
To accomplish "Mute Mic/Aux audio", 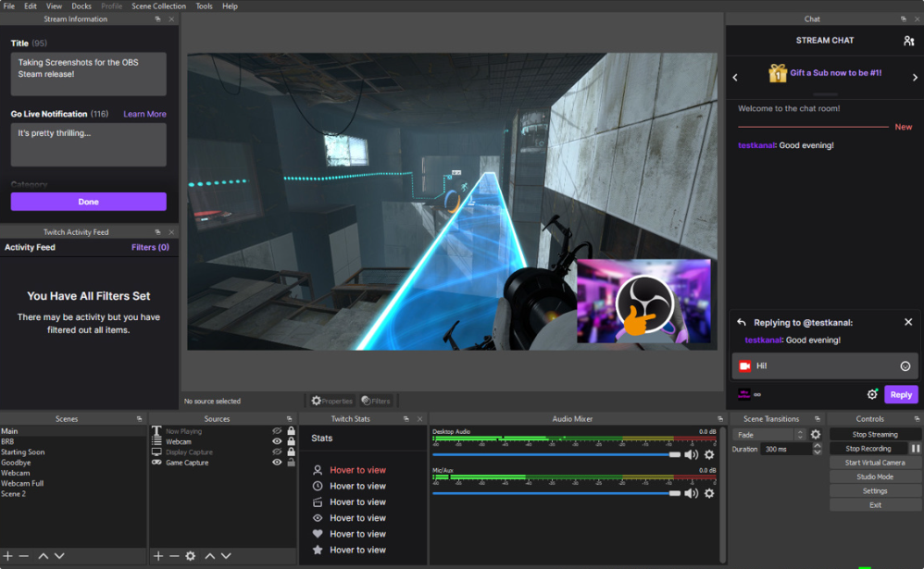I will 692,494.
